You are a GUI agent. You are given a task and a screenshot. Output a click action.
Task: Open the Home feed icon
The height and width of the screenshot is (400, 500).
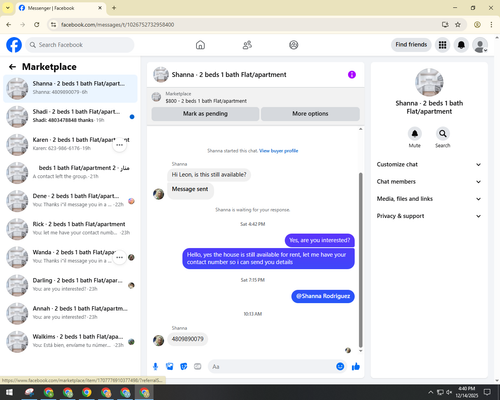[x=200, y=45]
